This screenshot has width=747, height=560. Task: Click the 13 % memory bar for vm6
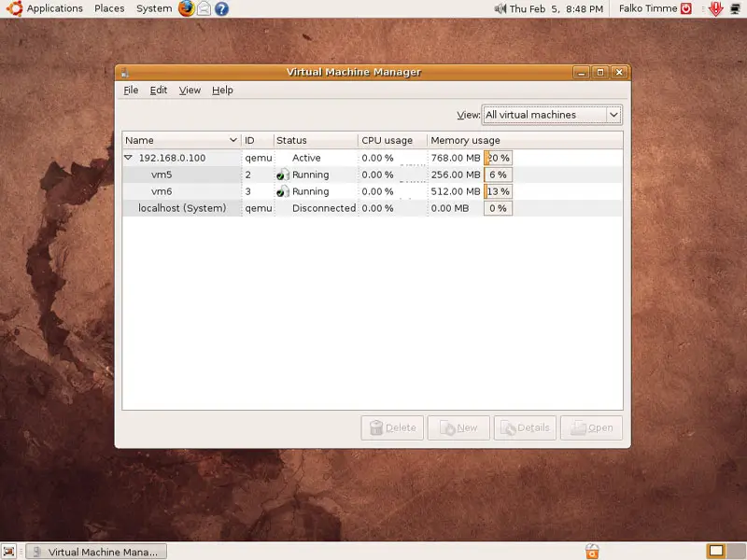(498, 191)
